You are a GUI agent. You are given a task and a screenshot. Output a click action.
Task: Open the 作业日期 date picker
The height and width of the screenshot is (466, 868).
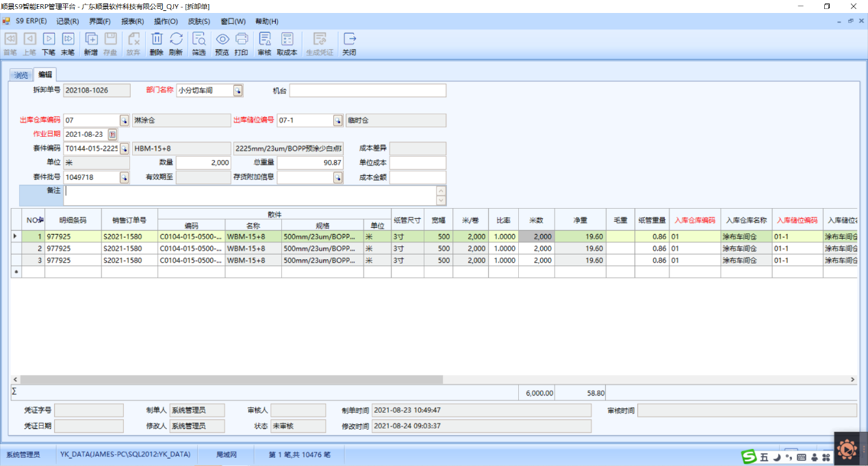tap(112, 135)
